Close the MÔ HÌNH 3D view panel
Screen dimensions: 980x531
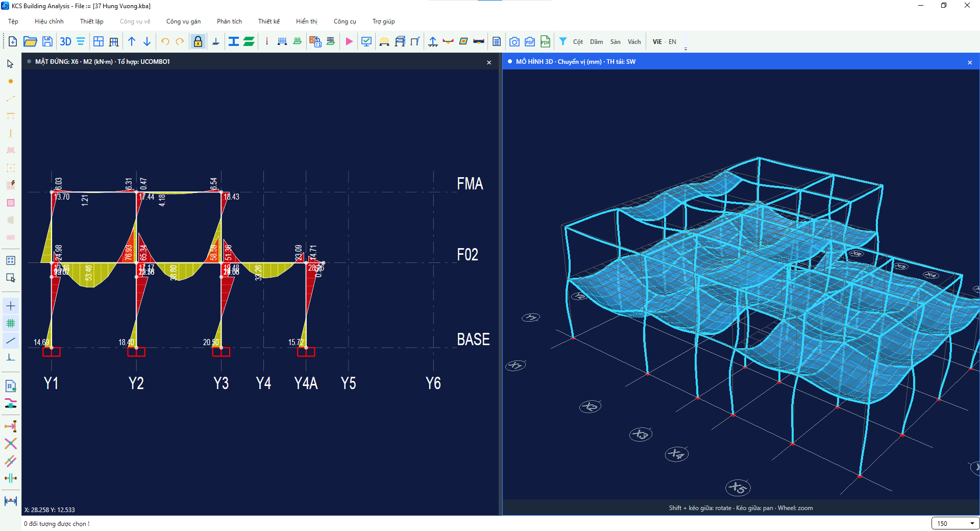[x=970, y=62]
